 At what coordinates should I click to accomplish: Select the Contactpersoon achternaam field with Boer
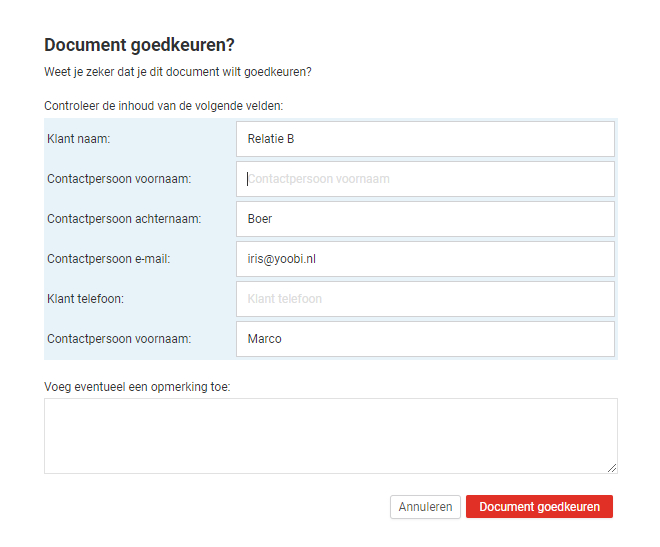(x=425, y=219)
